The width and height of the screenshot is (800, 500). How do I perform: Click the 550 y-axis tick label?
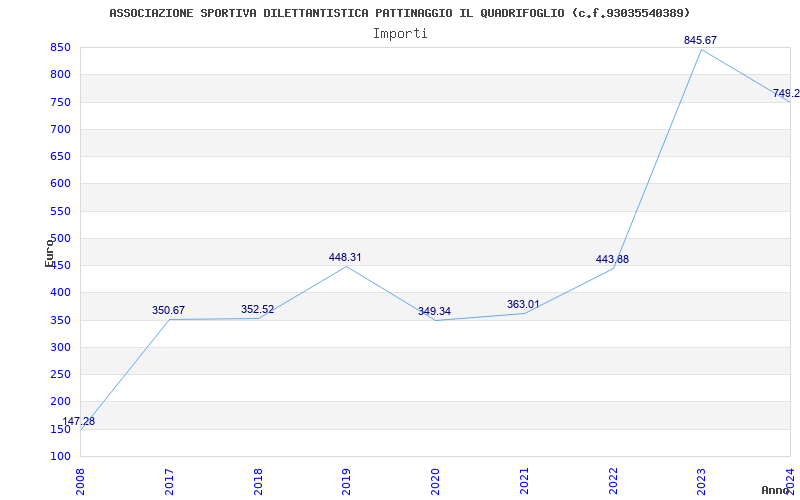point(60,212)
